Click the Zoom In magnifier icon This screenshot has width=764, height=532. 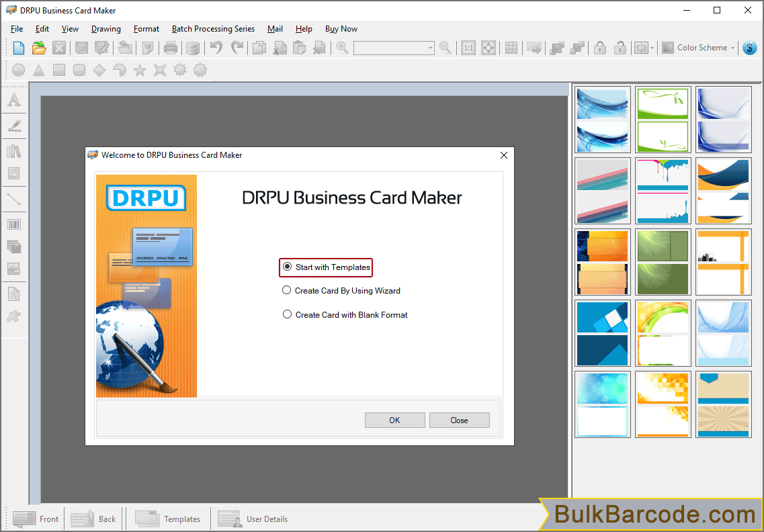coord(343,48)
